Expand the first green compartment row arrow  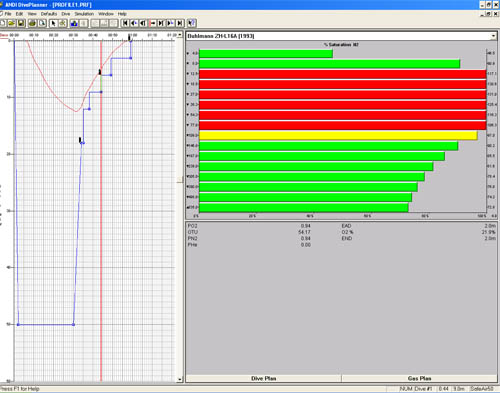(x=188, y=53)
